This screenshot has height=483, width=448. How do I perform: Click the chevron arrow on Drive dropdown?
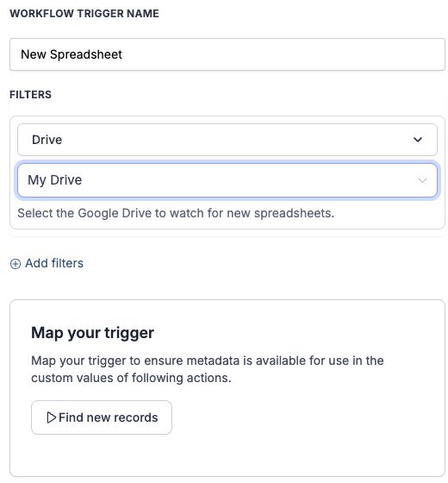click(x=418, y=140)
